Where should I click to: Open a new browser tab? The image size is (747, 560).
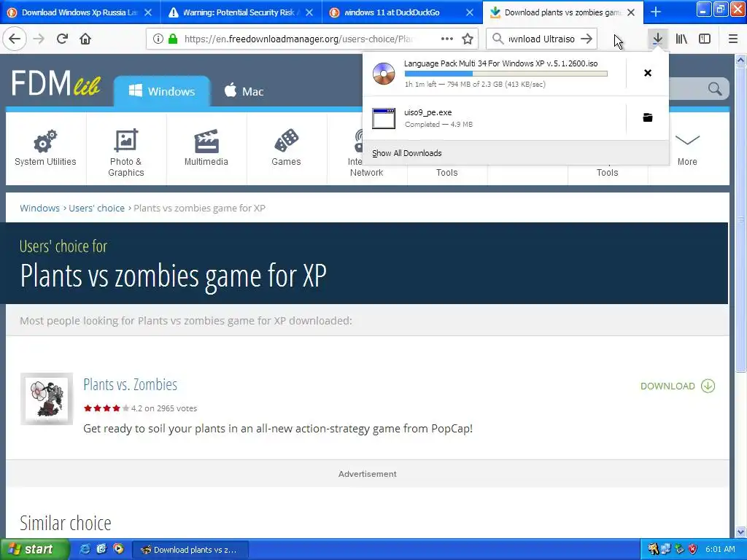pos(656,12)
